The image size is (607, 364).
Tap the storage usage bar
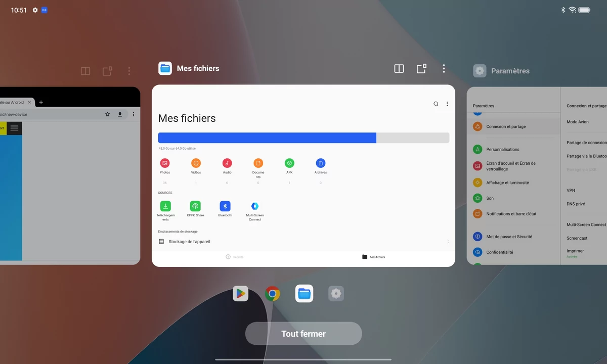(303, 138)
